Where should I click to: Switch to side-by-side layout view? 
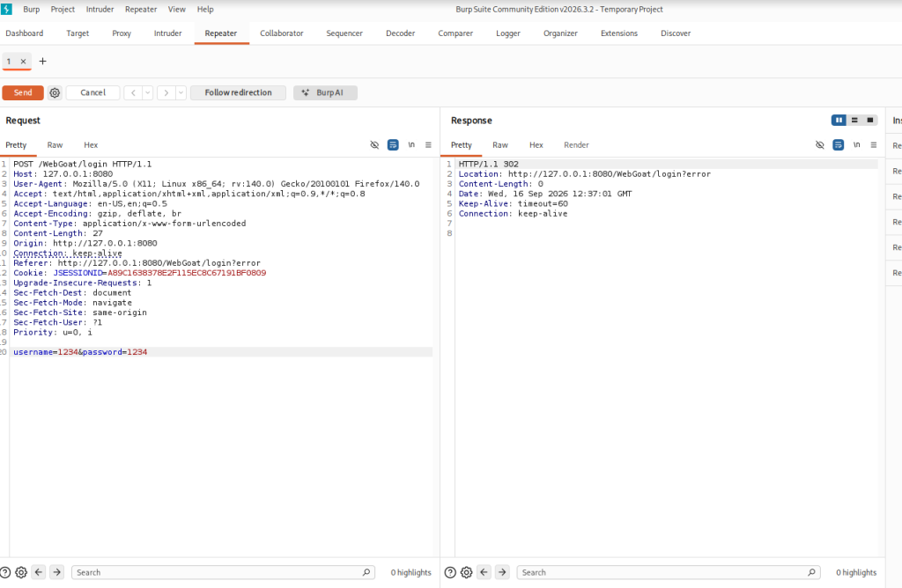click(x=839, y=120)
